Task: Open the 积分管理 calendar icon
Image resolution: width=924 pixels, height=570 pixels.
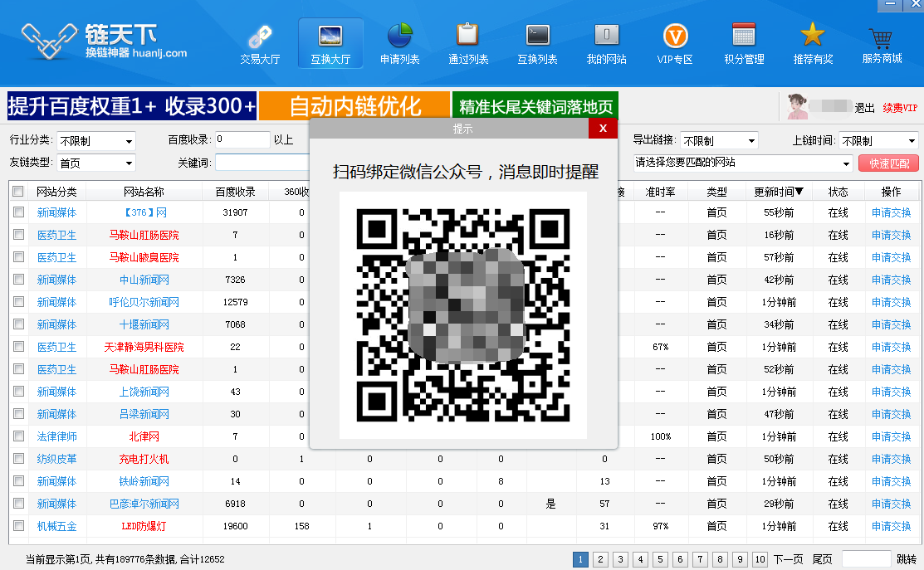Action: click(744, 44)
